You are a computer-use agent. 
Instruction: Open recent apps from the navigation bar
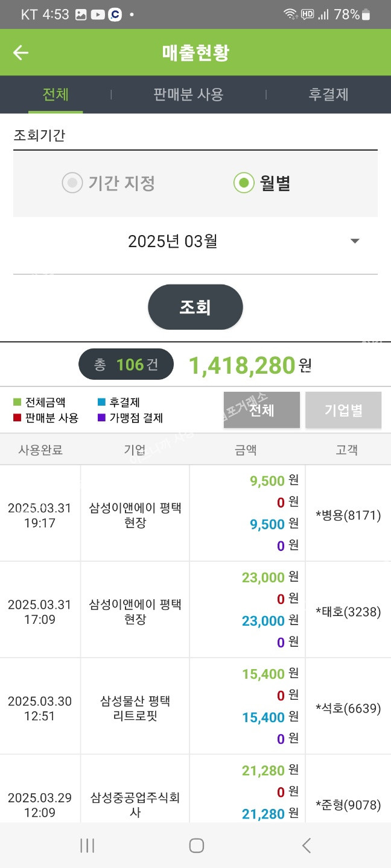pyautogui.click(x=87, y=845)
